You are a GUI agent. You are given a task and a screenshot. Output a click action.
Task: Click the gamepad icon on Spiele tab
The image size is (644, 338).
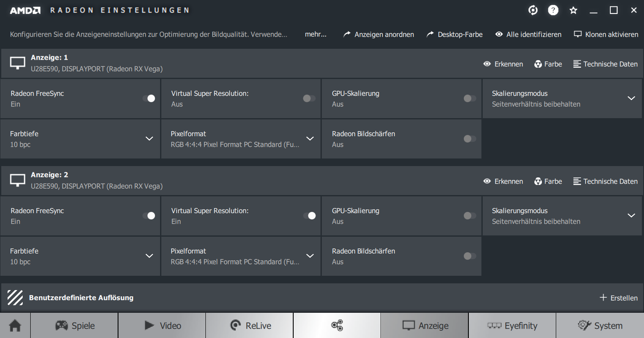(x=62, y=325)
